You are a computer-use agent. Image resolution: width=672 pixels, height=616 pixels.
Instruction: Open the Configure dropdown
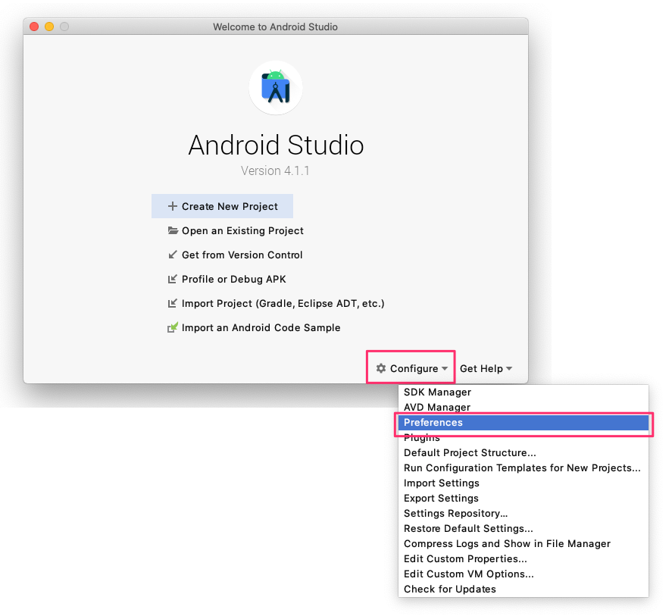[411, 368]
